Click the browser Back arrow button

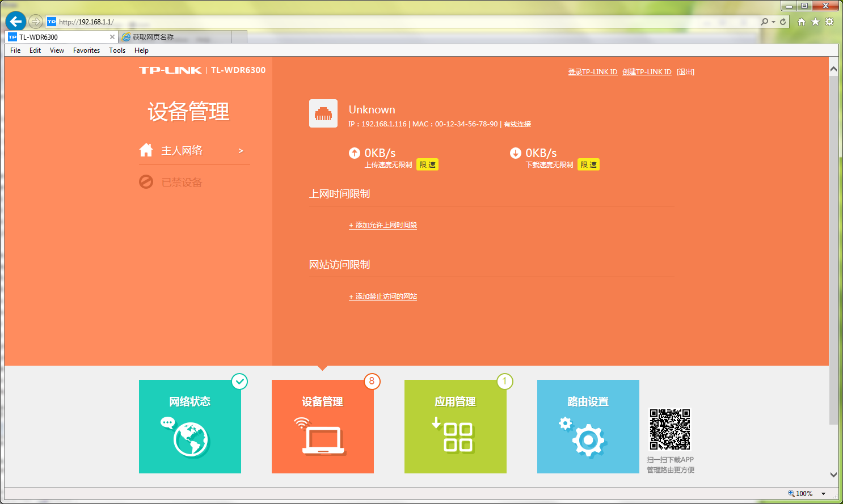(x=15, y=22)
